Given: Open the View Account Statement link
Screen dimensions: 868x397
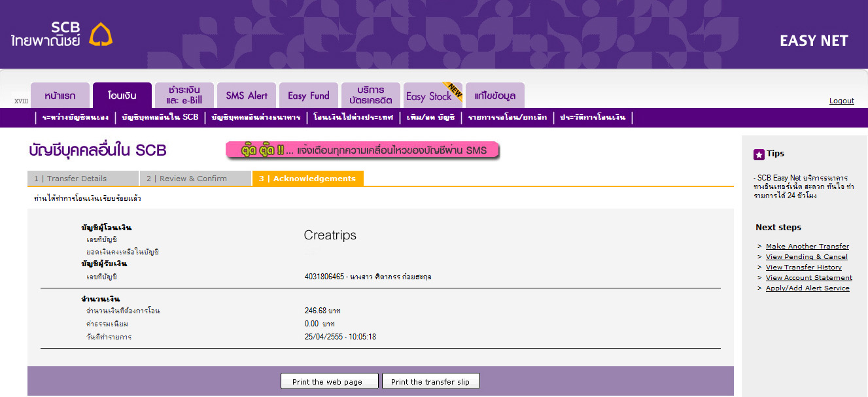Looking at the screenshot, I should (x=809, y=278).
